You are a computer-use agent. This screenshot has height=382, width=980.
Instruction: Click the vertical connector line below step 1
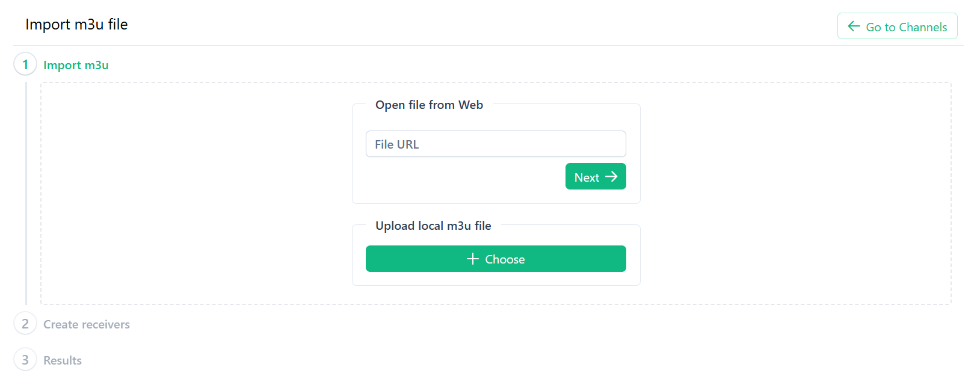click(26, 193)
